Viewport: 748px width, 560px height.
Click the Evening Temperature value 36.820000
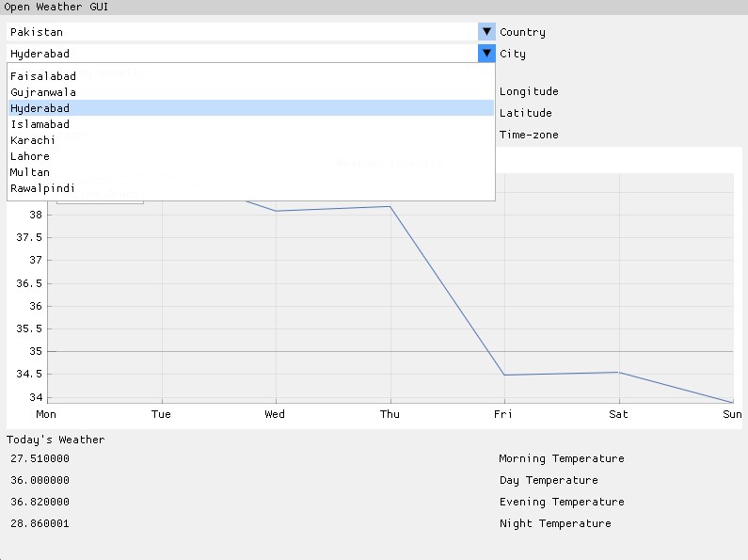pos(40,502)
